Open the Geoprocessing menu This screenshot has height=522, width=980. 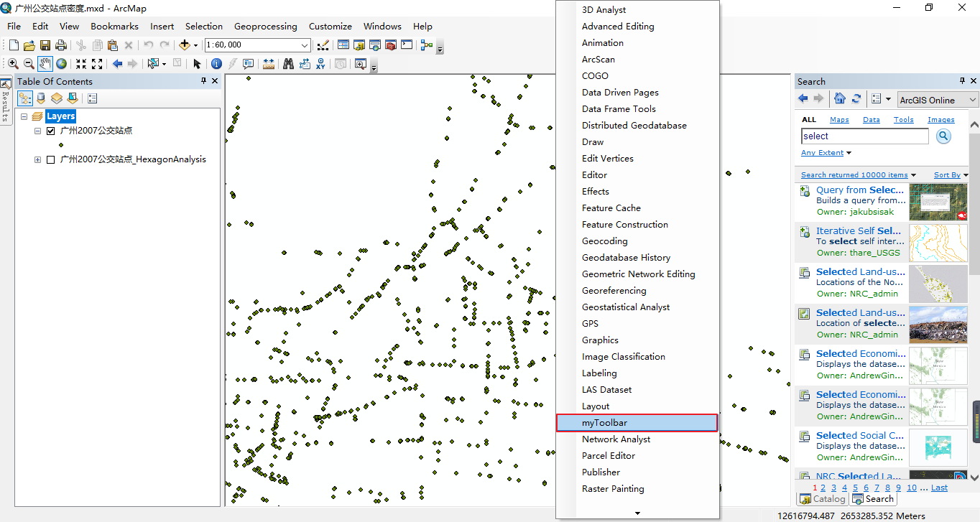tap(266, 26)
